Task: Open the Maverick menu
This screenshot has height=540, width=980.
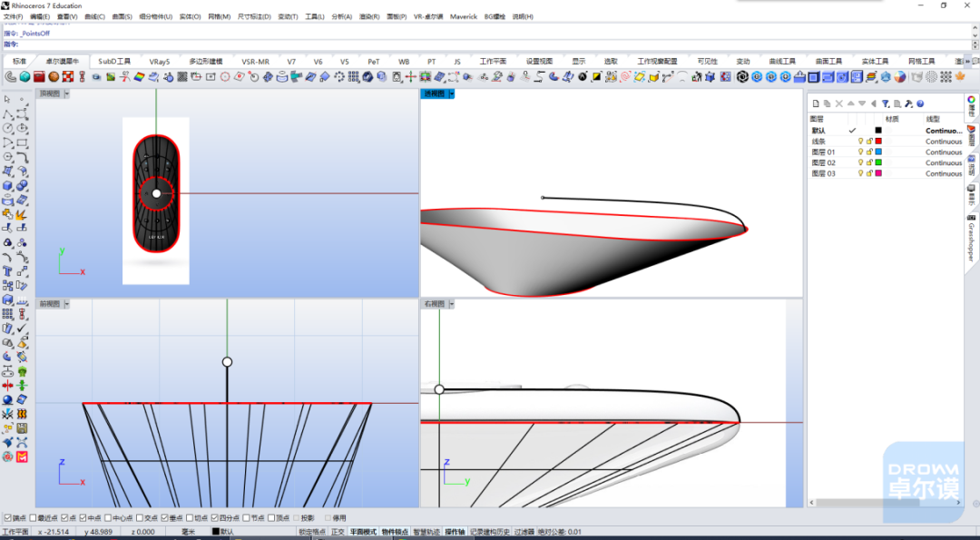Action: pos(463,17)
